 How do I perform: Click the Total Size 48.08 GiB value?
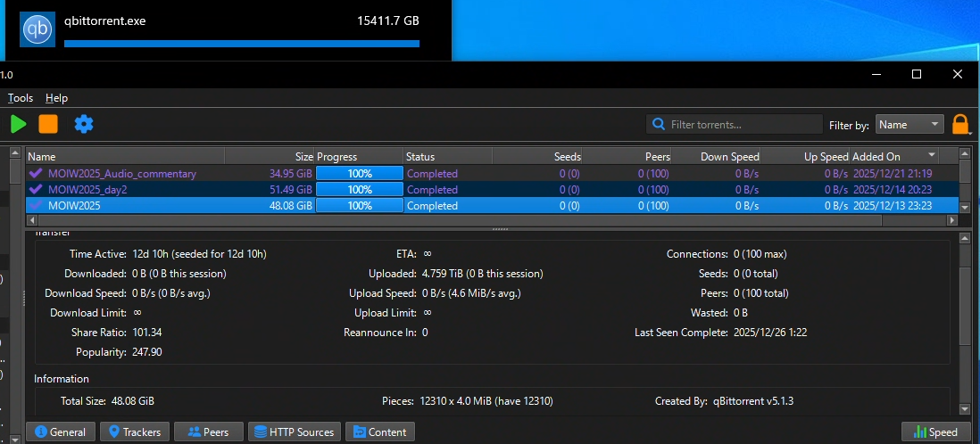(x=132, y=401)
